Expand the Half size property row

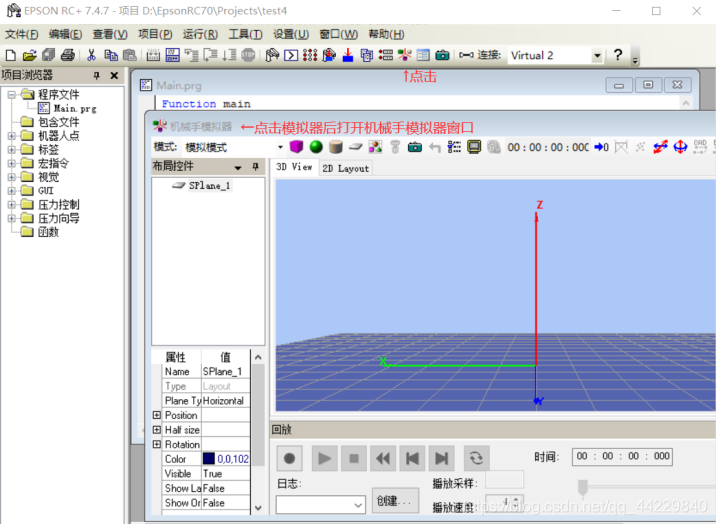coord(157,430)
